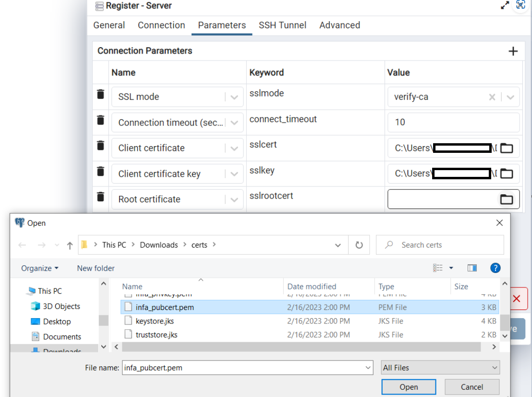Click the horizontal file list scrollbar
This screenshot has width=532, height=397.
[301, 347]
